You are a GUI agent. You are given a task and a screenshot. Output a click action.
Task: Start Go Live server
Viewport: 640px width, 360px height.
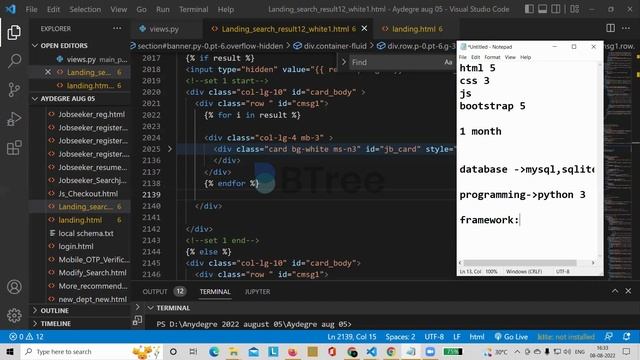(x=511, y=337)
